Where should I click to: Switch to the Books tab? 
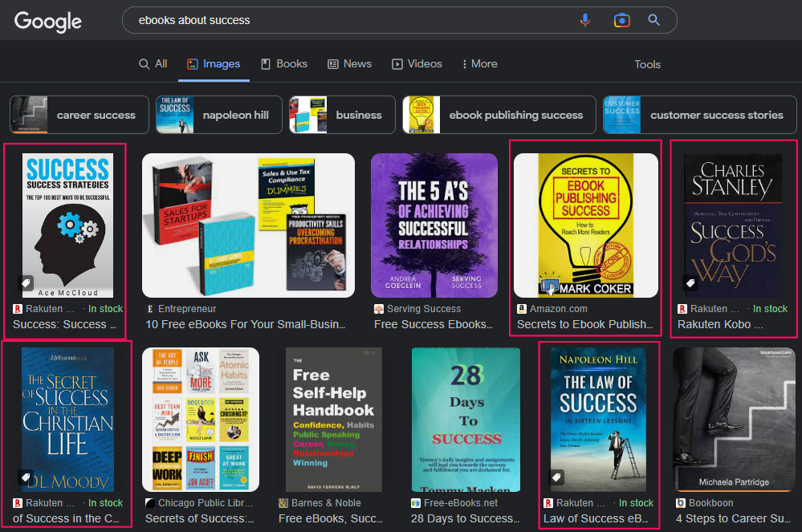click(284, 64)
